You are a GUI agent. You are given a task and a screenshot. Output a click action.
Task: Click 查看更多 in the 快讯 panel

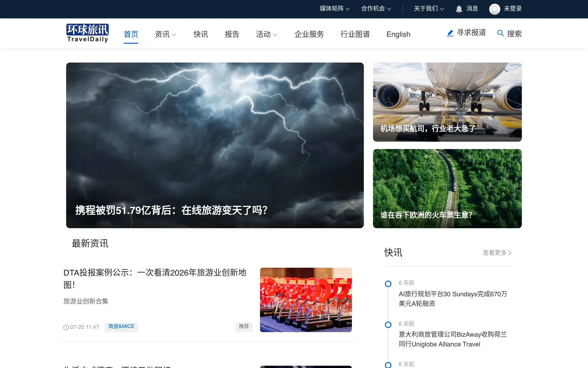tap(497, 253)
